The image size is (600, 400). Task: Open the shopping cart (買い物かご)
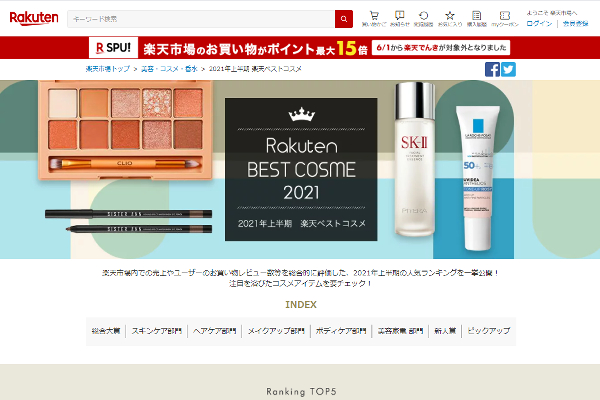tap(374, 18)
